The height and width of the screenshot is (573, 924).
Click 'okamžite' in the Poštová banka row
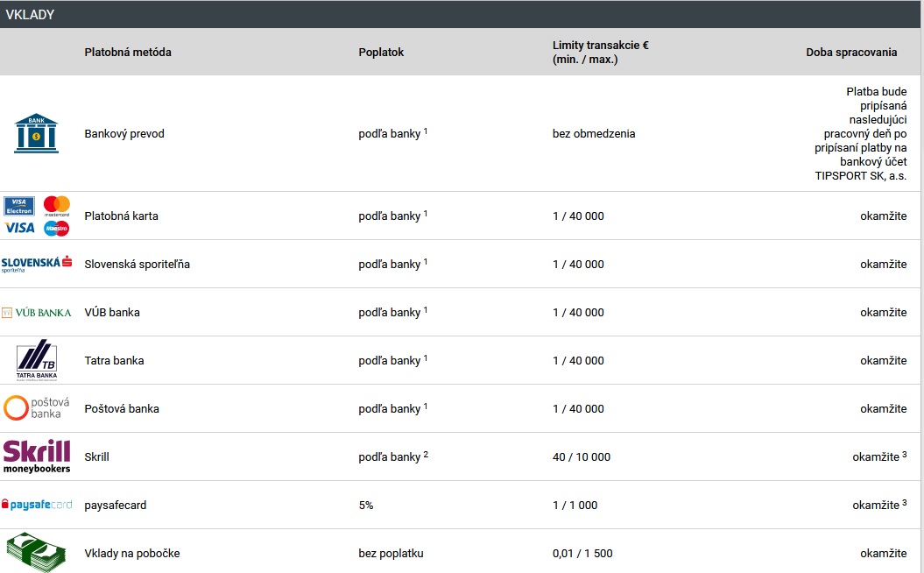click(884, 408)
